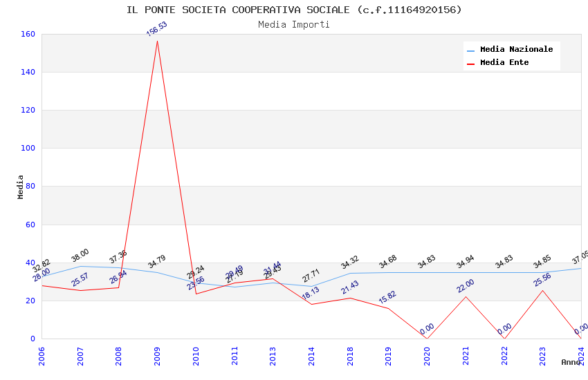Click the 27.71 value label
The image size is (588, 380).
311,276
